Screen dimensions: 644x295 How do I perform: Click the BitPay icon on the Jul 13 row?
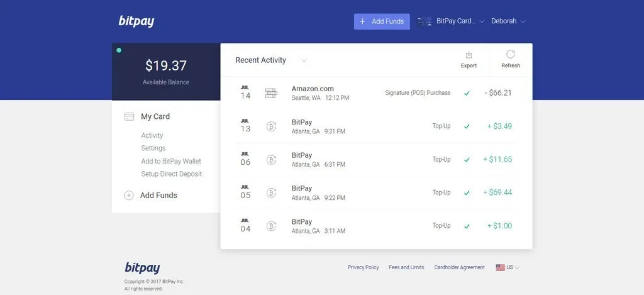(x=271, y=126)
